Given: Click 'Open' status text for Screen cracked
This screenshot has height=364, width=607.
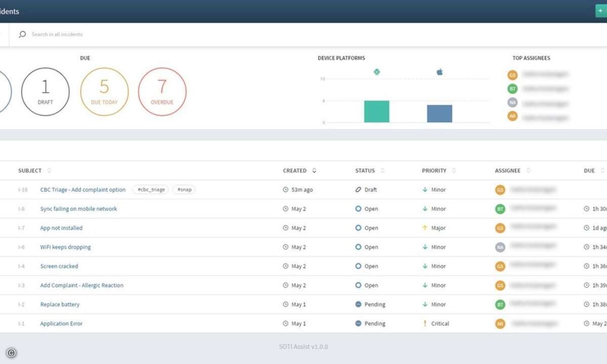Looking at the screenshot, I should (x=371, y=266).
